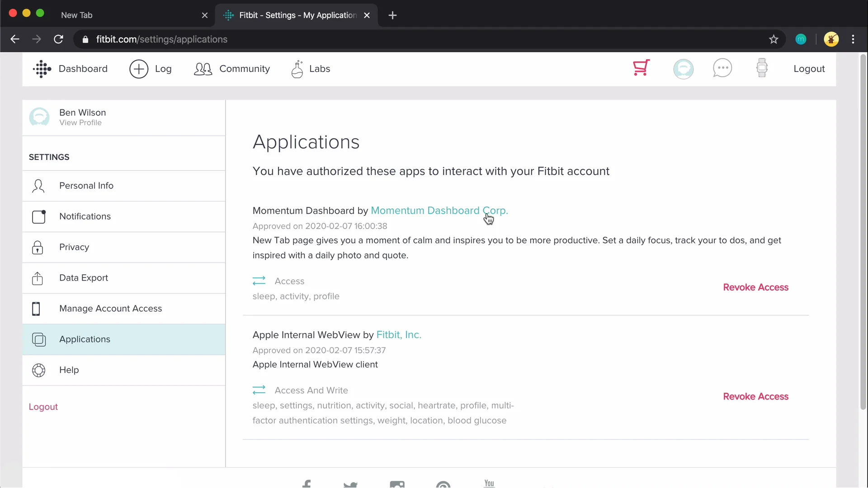The width and height of the screenshot is (868, 488).
Task: Open the Chrome three-dot menu
Action: coord(853,39)
